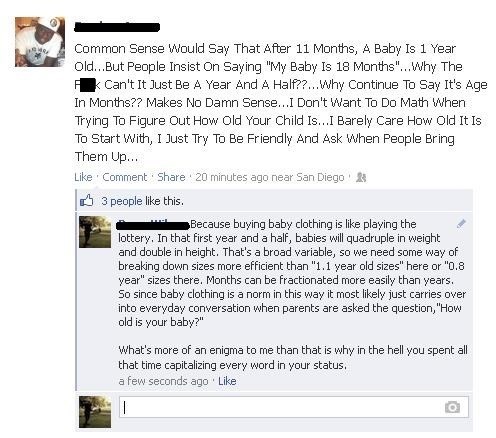
Task: Click the Comment link under the status
Action: coord(125,177)
